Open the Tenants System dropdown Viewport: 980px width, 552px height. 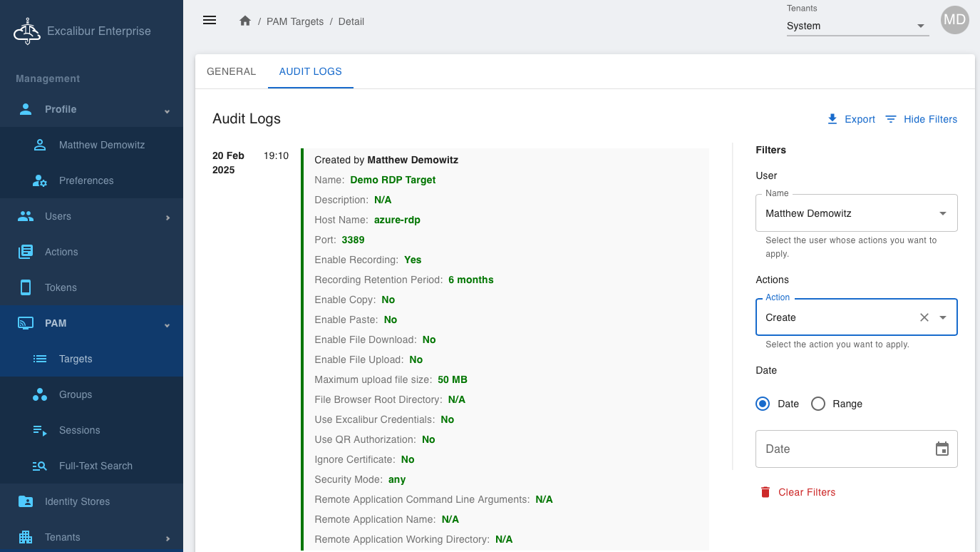point(857,26)
